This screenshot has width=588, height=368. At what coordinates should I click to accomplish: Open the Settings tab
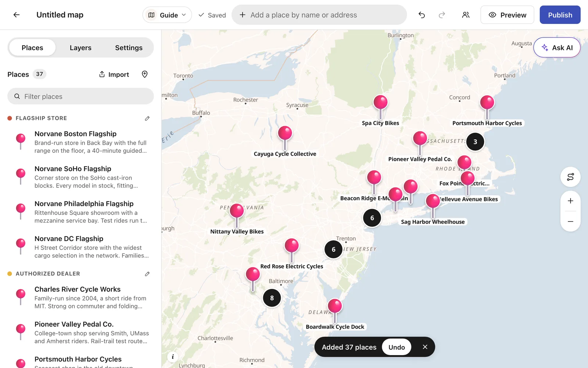pyautogui.click(x=129, y=47)
